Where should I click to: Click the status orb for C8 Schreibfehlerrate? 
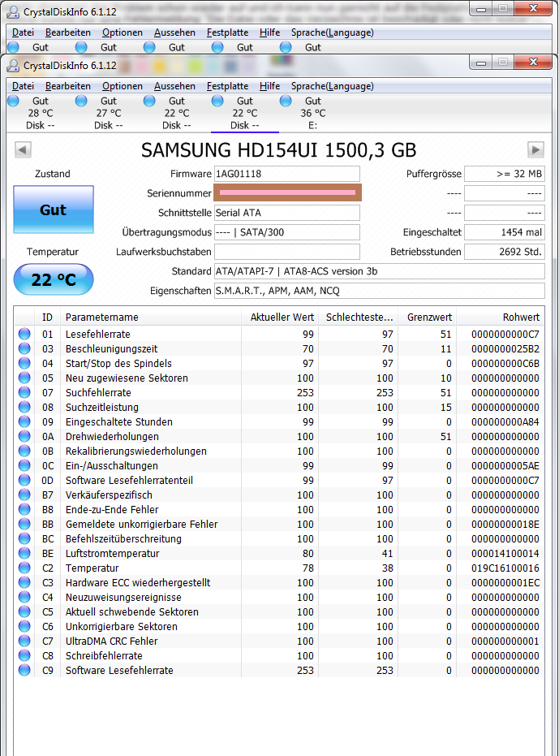coord(24,655)
